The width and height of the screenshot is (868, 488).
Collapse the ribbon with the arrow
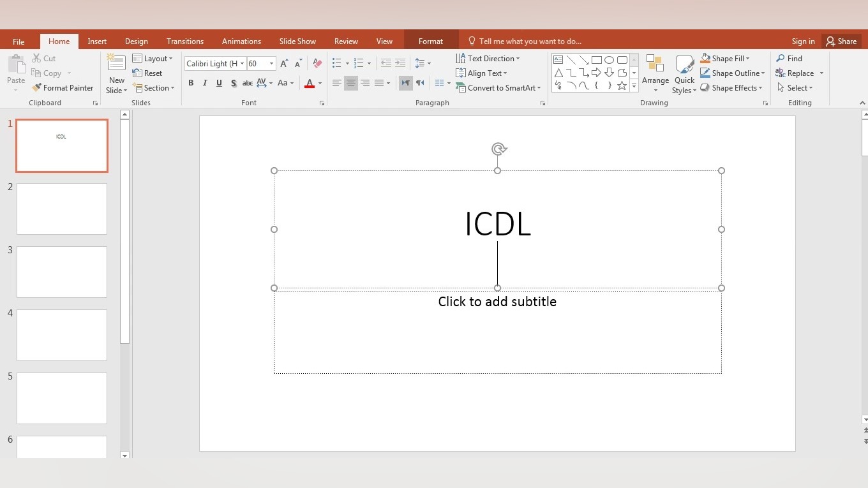(x=862, y=103)
